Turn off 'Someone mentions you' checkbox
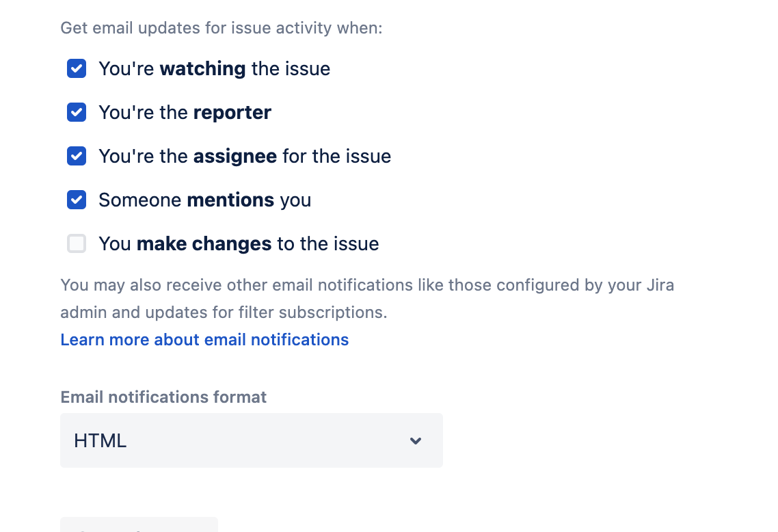Screen dimensions: 778x532 coord(77,200)
